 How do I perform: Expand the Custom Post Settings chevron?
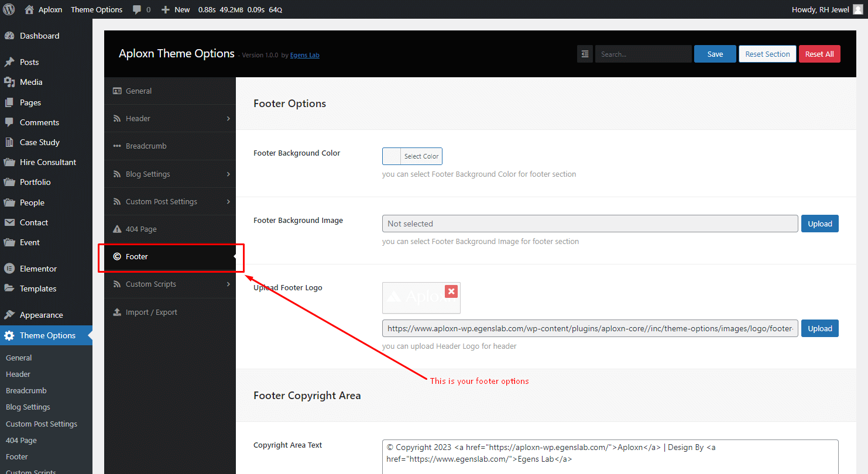click(x=228, y=201)
